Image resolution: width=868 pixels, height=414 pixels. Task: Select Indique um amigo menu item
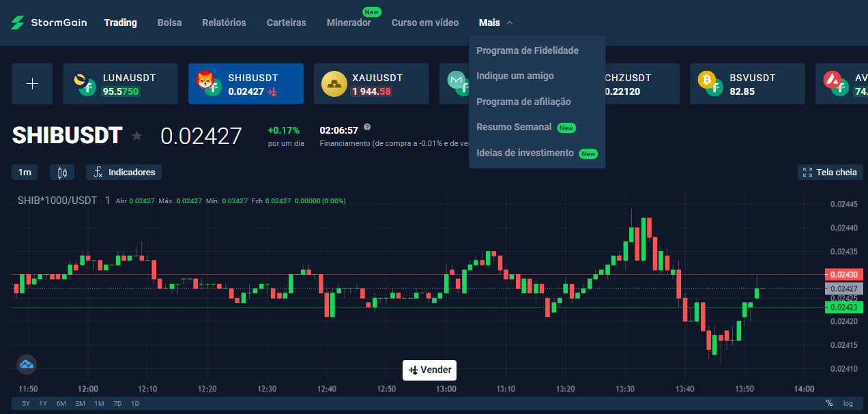pyautogui.click(x=515, y=76)
